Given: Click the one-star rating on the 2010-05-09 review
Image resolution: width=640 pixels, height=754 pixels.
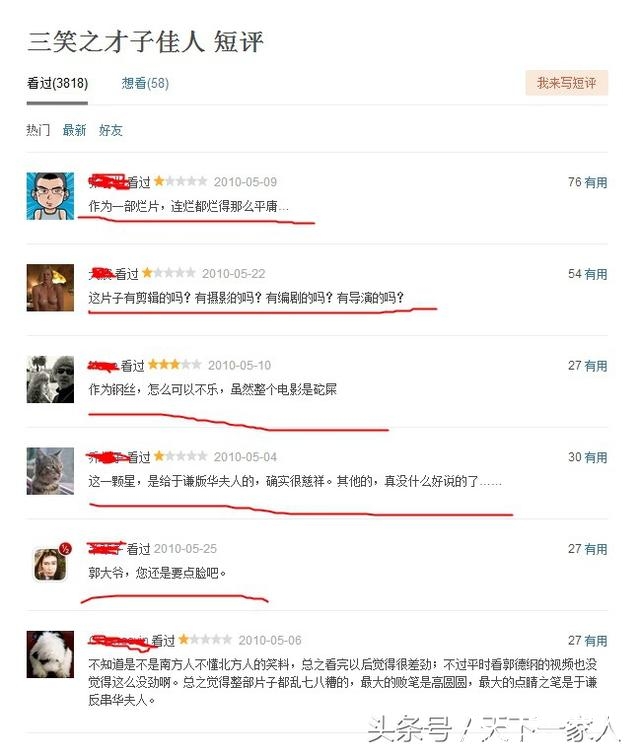Looking at the screenshot, I should [180, 181].
